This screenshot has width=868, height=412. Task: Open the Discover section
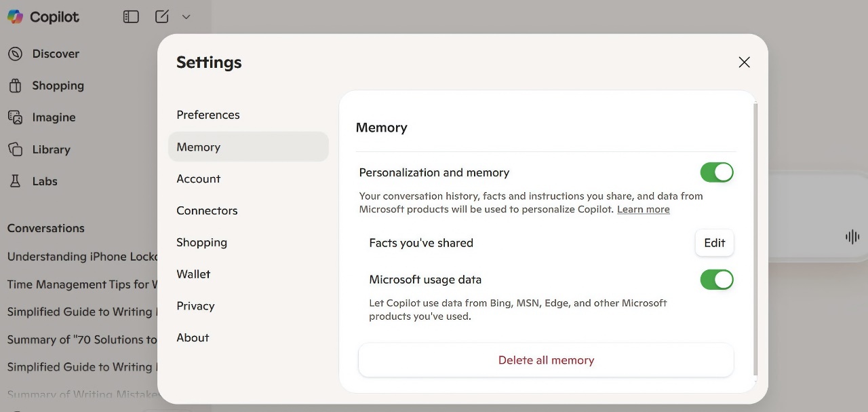pos(56,54)
